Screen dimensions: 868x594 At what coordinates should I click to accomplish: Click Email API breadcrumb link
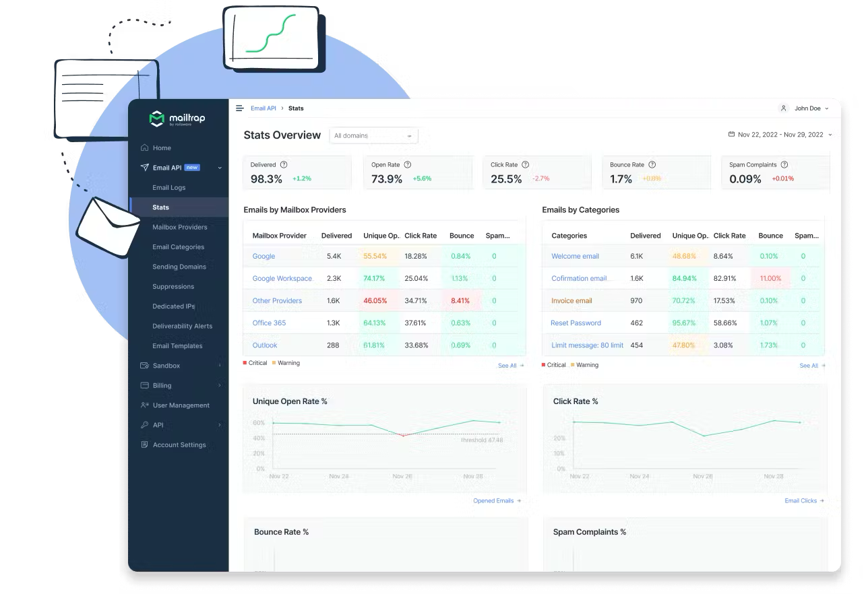tap(263, 108)
